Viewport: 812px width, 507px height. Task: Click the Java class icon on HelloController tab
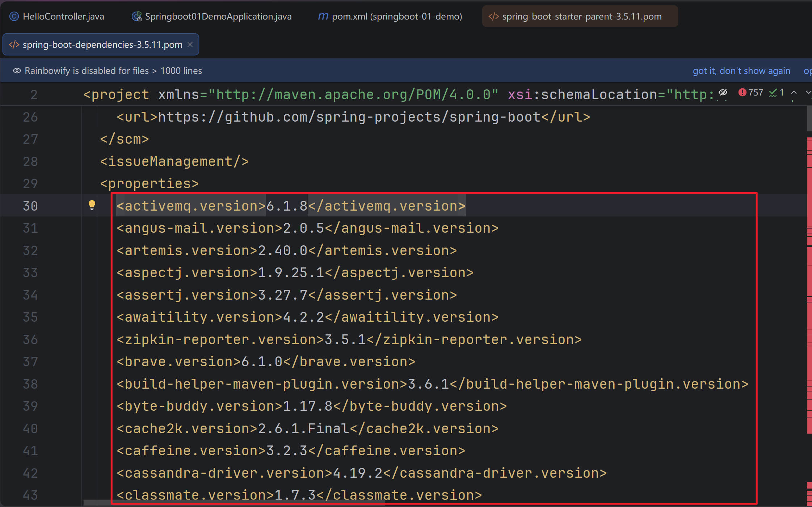[x=14, y=17]
